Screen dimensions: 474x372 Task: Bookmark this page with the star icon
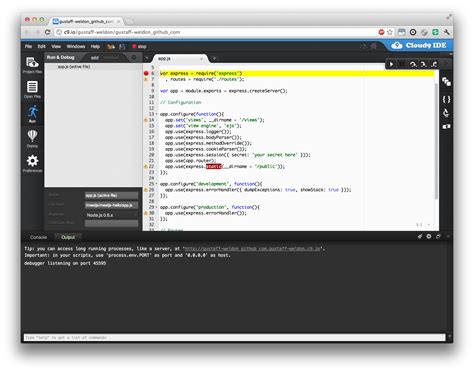[390, 32]
